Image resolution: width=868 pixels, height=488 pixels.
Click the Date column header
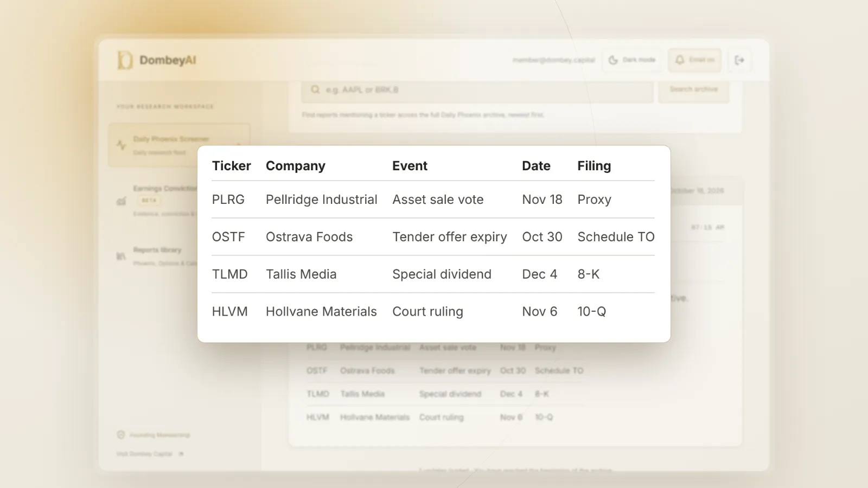coord(537,166)
